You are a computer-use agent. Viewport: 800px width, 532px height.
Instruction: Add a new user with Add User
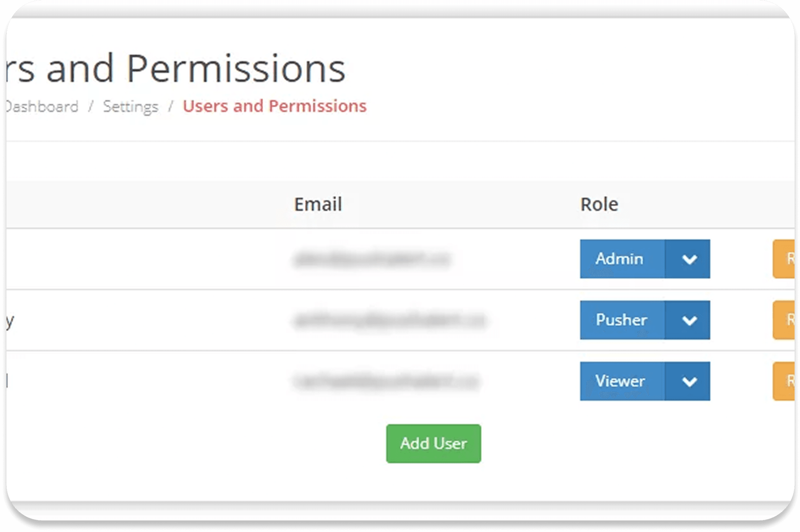[433, 443]
